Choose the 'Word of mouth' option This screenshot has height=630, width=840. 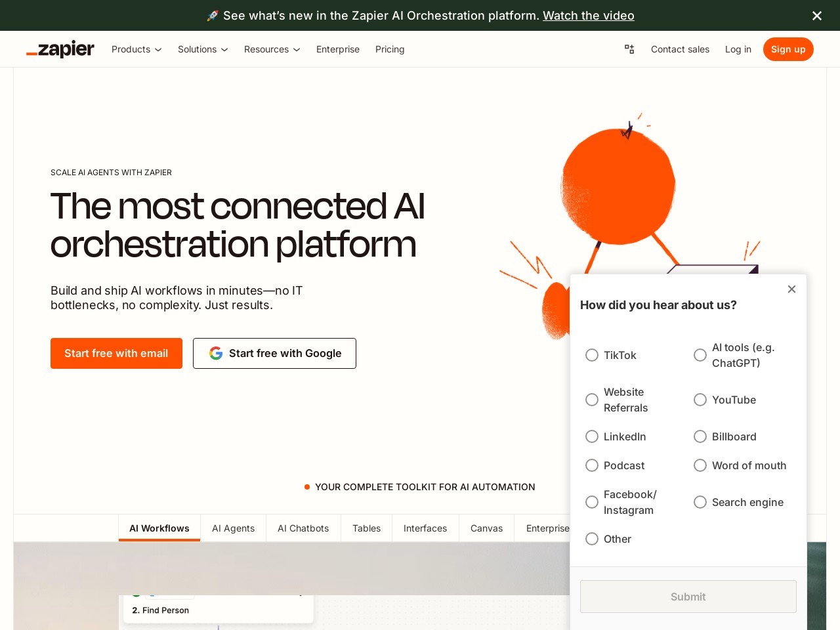tap(700, 465)
